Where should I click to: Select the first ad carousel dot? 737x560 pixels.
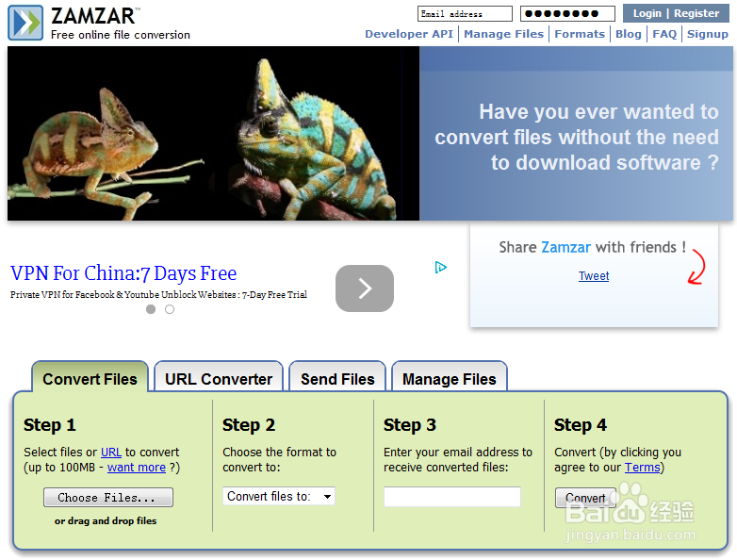click(x=151, y=309)
